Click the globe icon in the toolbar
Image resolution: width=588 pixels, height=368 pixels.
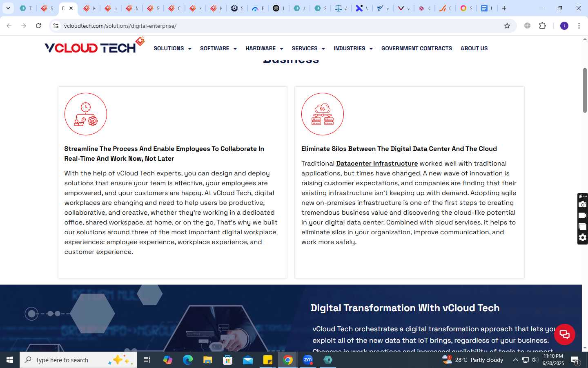[528, 26]
